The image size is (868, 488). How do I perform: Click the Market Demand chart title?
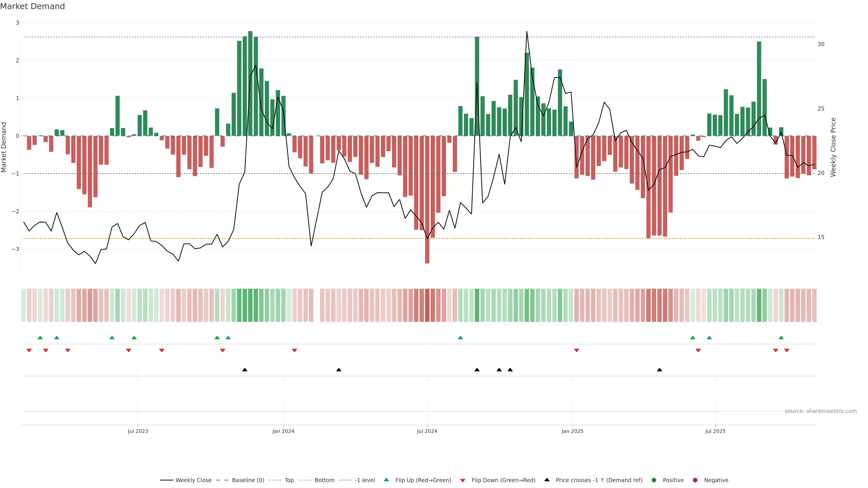point(32,6)
